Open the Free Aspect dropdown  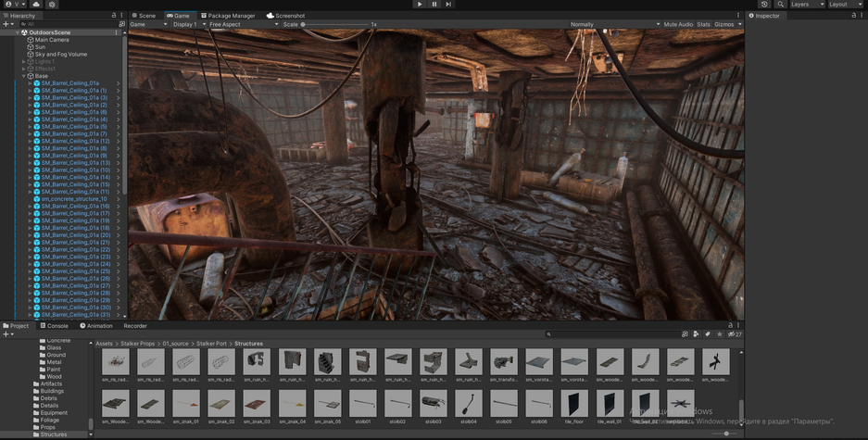pos(243,24)
